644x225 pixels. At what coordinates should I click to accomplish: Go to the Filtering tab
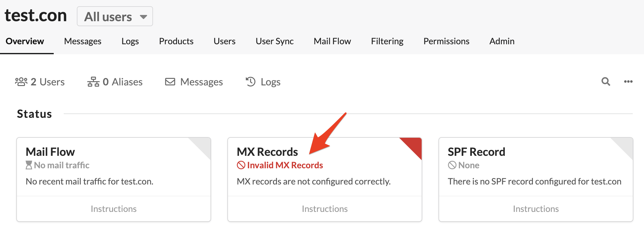(x=387, y=41)
